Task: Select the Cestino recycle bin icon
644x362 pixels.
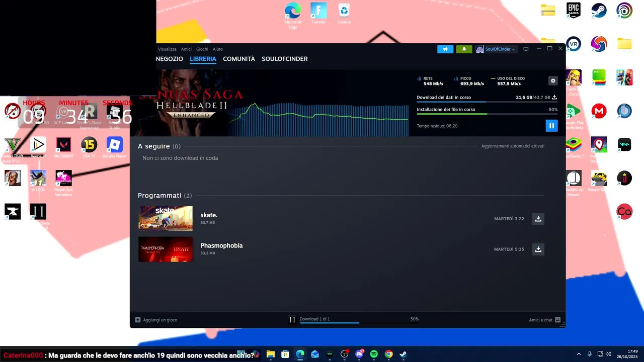Action: 344,13
